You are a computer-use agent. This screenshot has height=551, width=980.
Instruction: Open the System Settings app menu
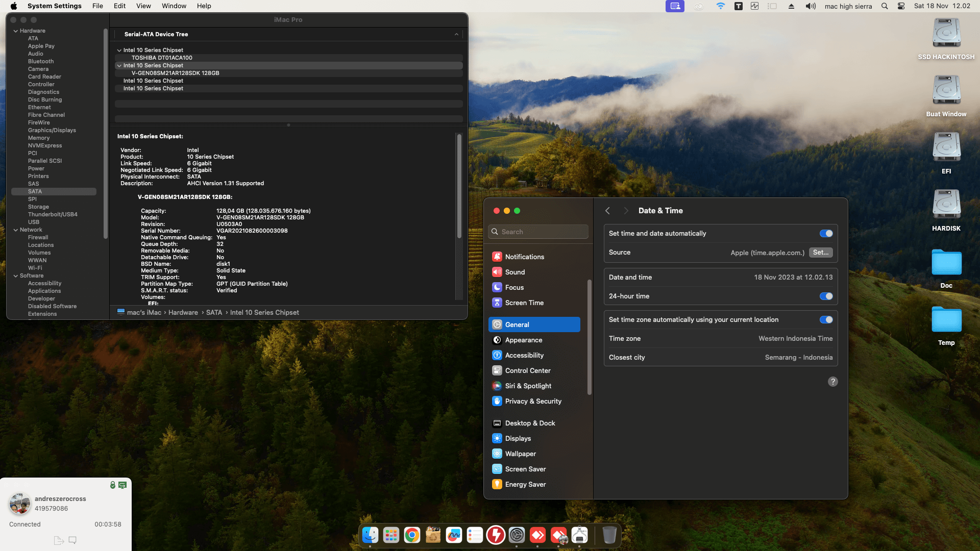tap(55, 6)
